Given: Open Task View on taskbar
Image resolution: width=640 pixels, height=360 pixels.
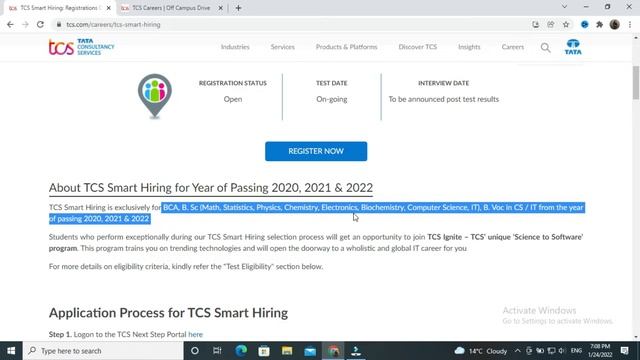Looking at the screenshot, I should 217,351.
